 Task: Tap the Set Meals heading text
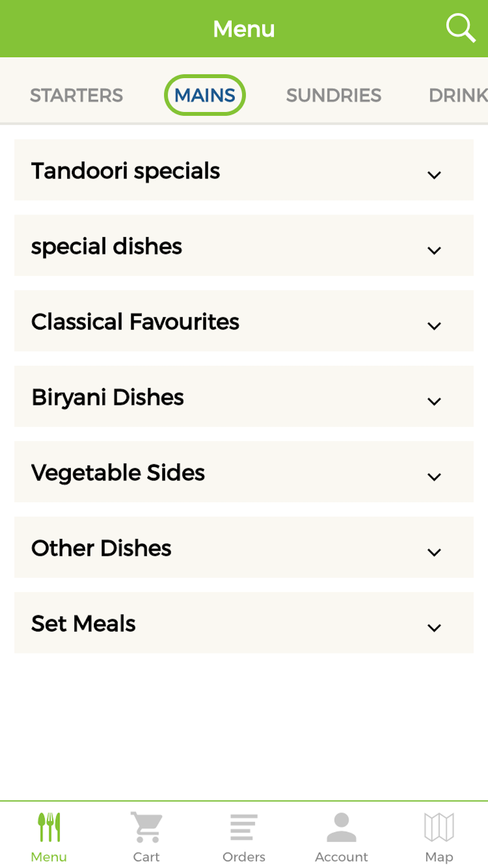(83, 623)
